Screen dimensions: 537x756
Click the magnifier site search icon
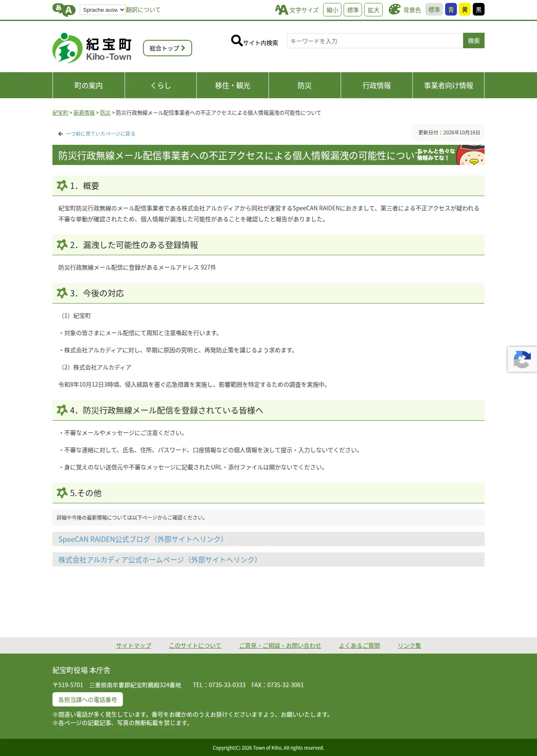[x=237, y=40]
